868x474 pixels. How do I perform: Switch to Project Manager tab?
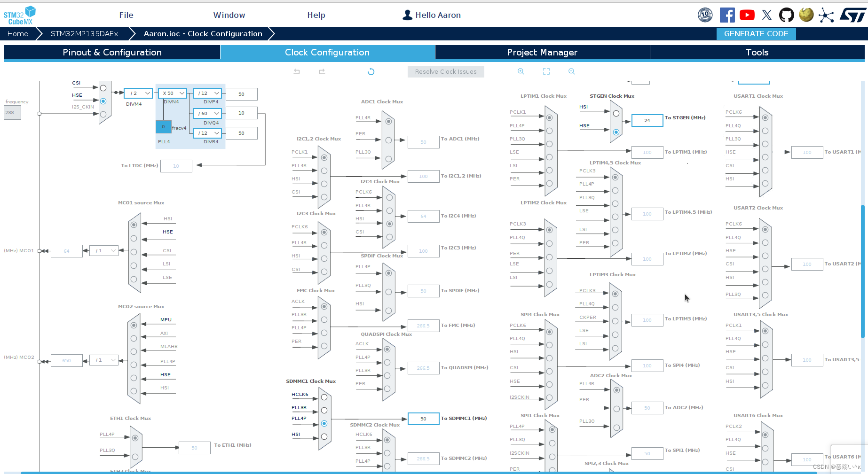[x=542, y=52]
